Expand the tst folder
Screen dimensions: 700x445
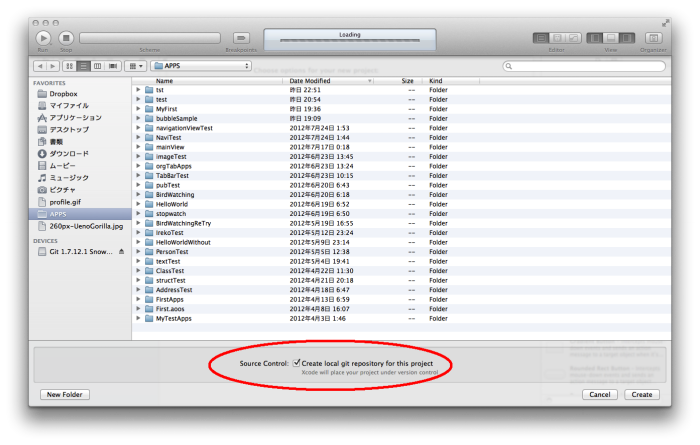point(138,90)
